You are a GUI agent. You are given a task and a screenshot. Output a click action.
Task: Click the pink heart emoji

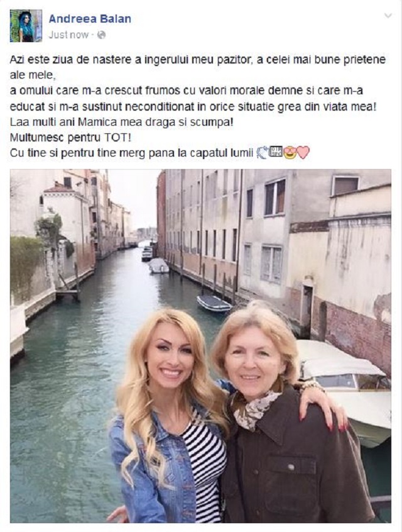[303, 152]
